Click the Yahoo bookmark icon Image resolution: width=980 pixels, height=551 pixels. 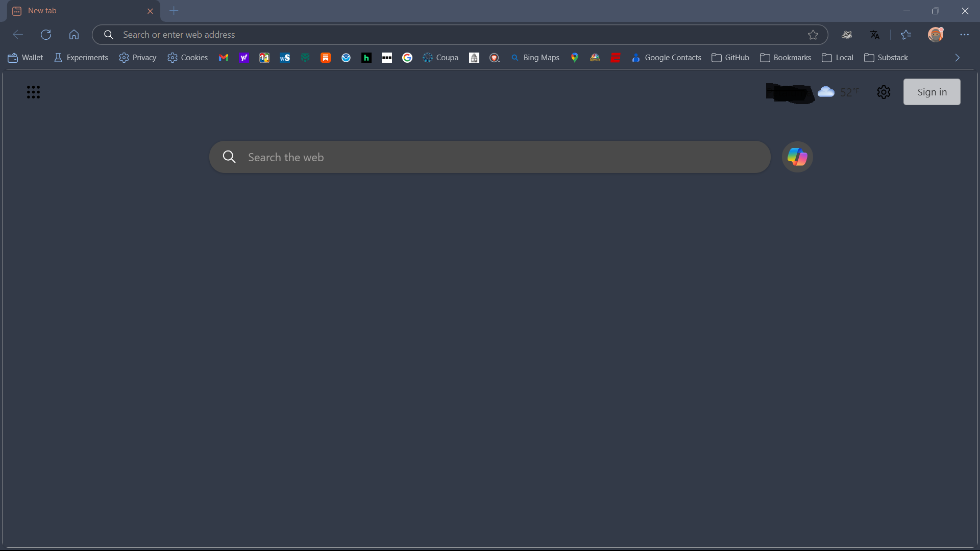pos(243,58)
